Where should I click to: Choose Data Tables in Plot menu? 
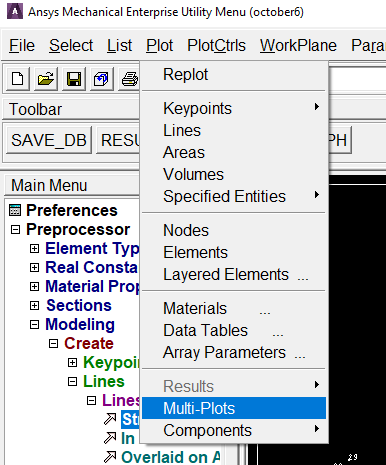pyautogui.click(x=233, y=330)
